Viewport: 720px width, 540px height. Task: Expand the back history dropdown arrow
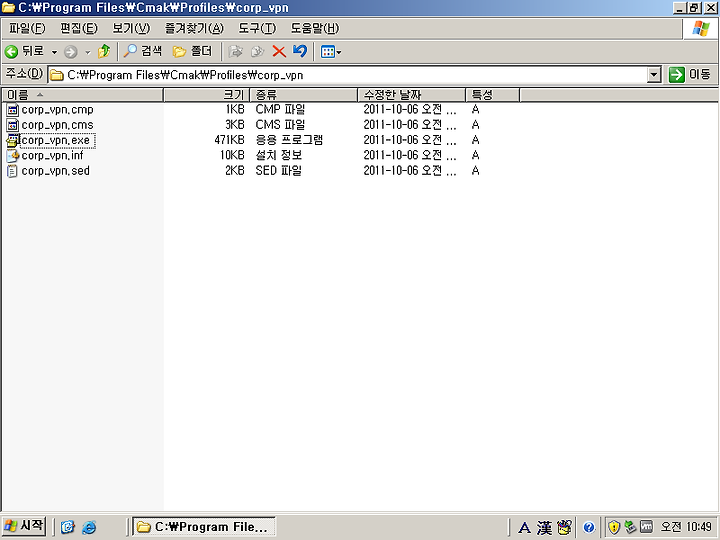(54, 52)
